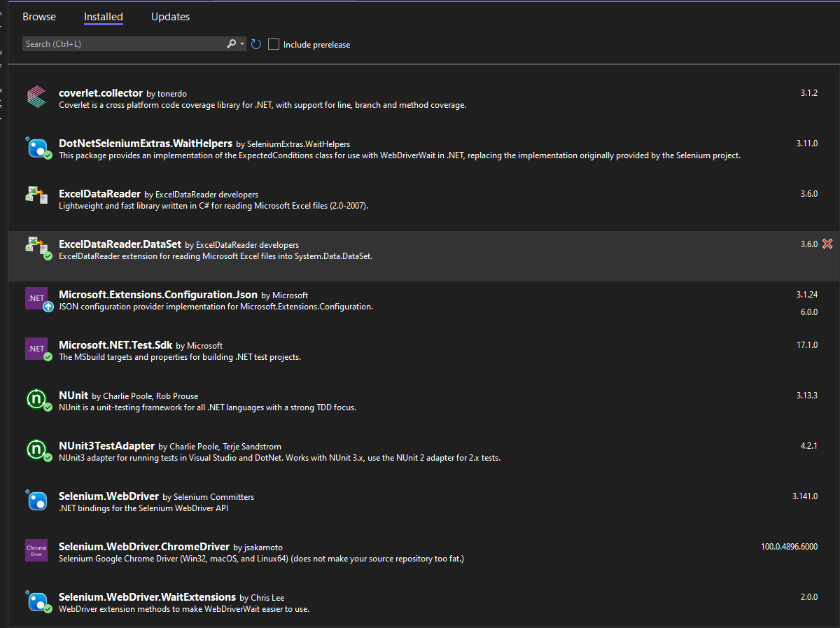The image size is (840, 628).
Task: Select Selenium.WebDriver.WaitExtensions package name
Action: 147,596
